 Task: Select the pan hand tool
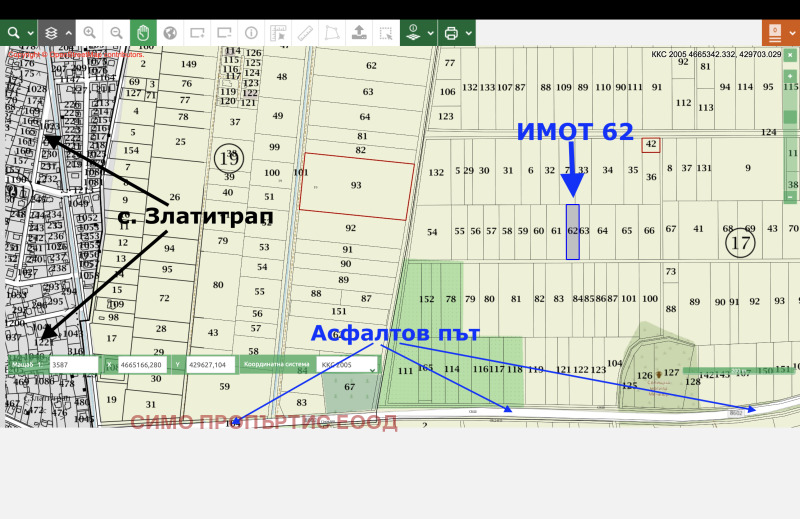[144, 33]
